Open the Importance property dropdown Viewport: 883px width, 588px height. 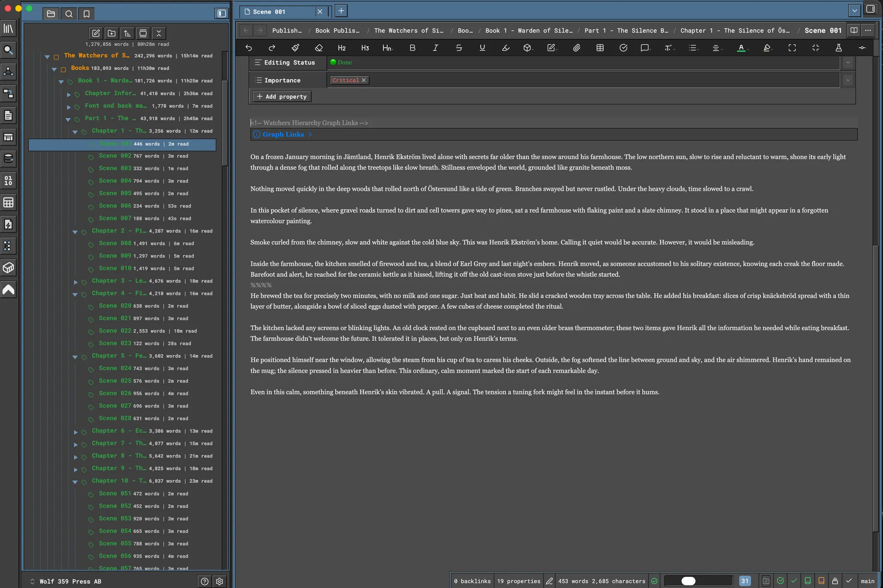pyautogui.click(x=848, y=80)
